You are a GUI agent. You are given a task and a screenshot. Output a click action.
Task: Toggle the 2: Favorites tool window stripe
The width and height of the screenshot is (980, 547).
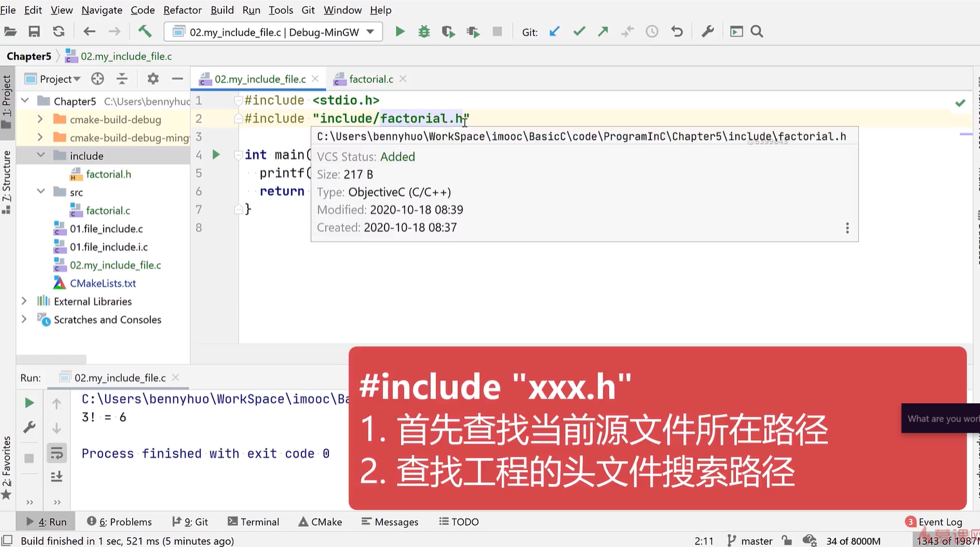[7, 468]
